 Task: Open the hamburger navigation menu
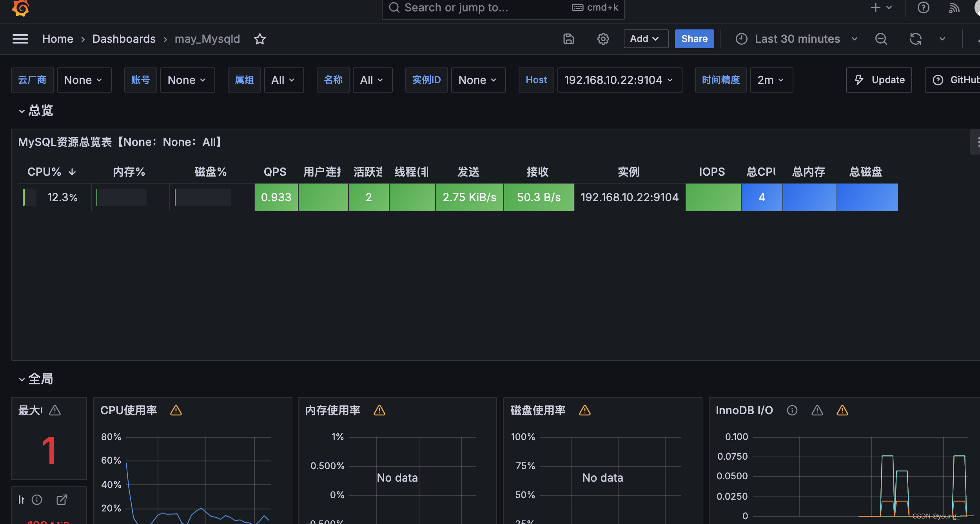pos(20,39)
